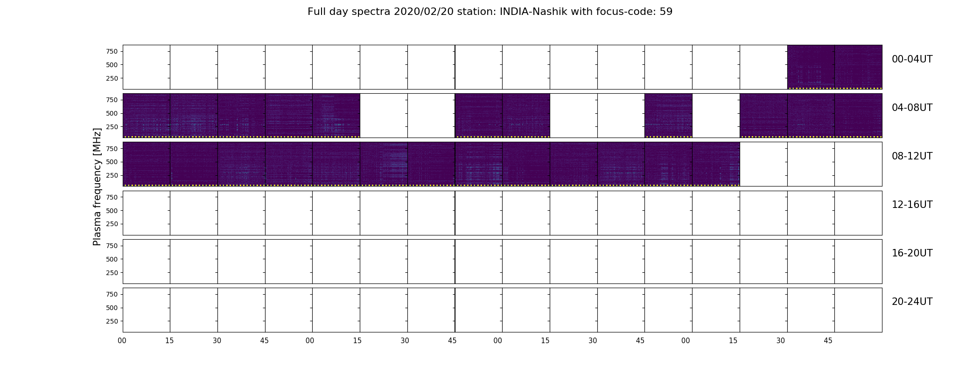The image size is (980, 373).
Task: Click the '500' tick in 12-16UT row
Action: [x=112, y=211]
